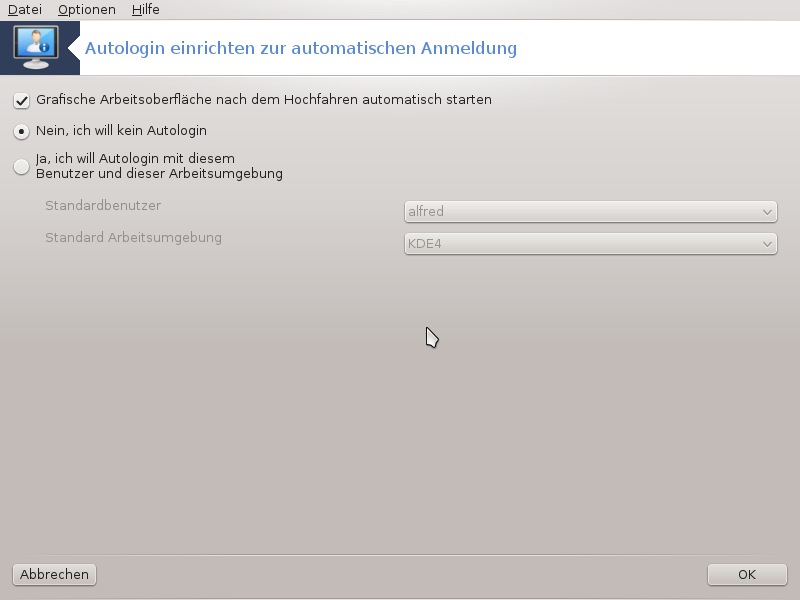
Task: Open the Optionen menu
Action: pos(87,9)
